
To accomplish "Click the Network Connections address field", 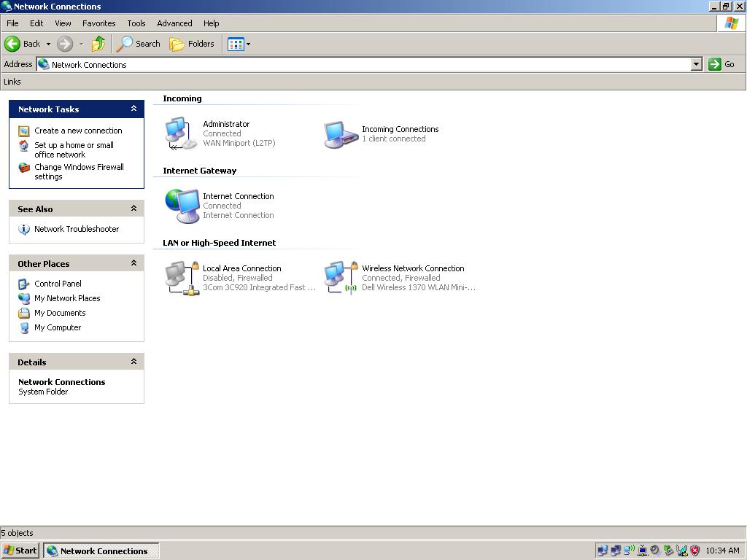I will 365,64.
